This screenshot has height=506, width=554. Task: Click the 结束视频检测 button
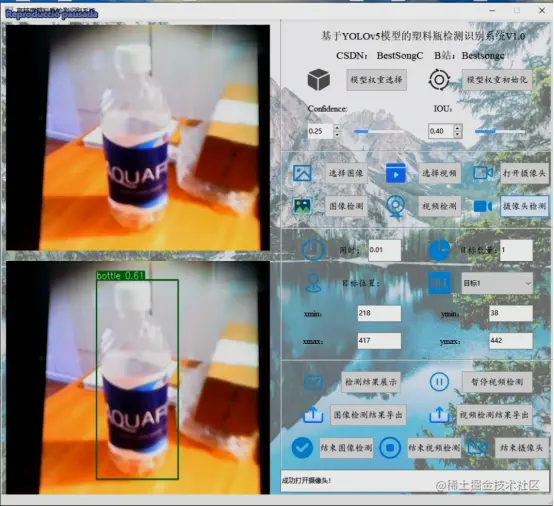434,448
